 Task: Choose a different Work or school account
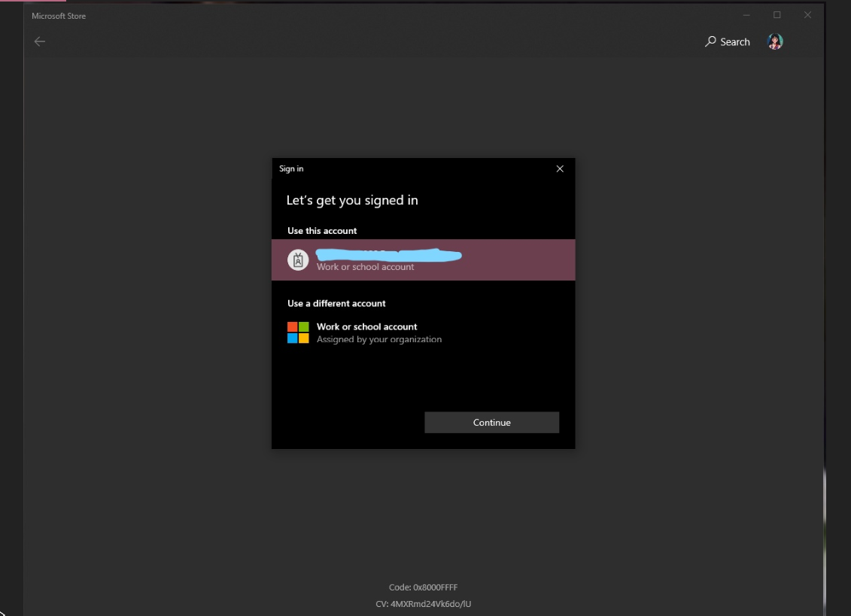(424, 332)
